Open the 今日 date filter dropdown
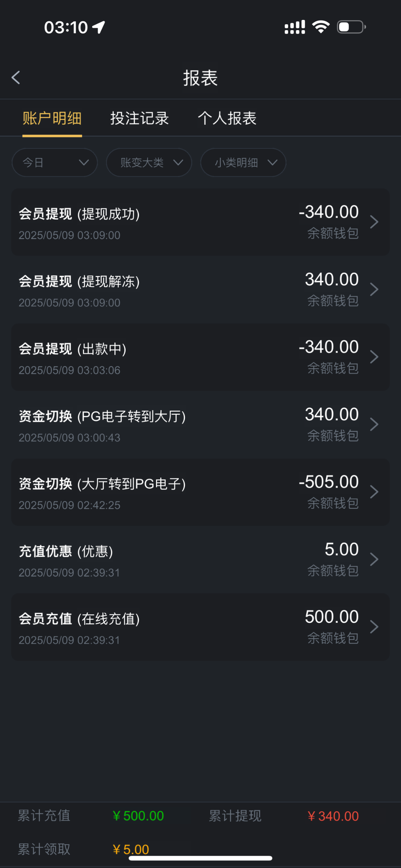This screenshot has width=401, height=868. click(x=55, y=163)
